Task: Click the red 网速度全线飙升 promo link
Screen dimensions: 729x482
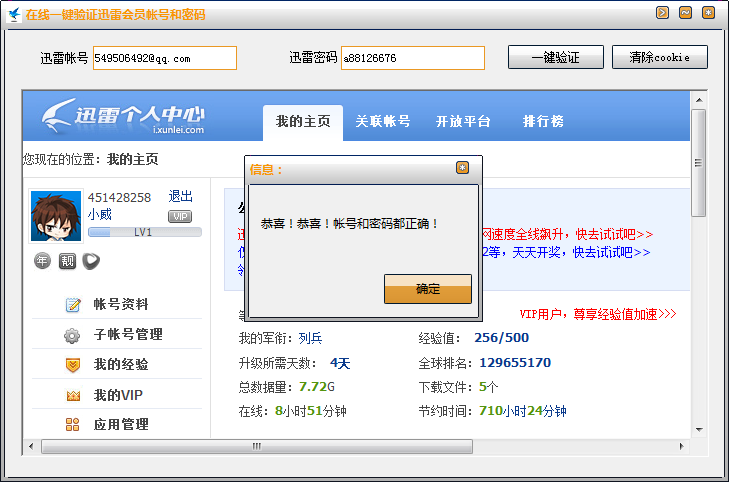Action: pyautogui.click(x=567, y=234)
